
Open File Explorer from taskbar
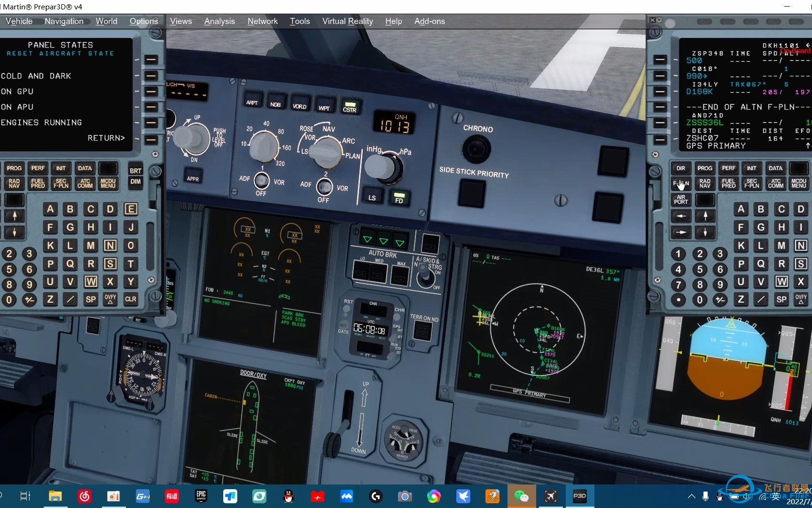click(x=55, y=496)
